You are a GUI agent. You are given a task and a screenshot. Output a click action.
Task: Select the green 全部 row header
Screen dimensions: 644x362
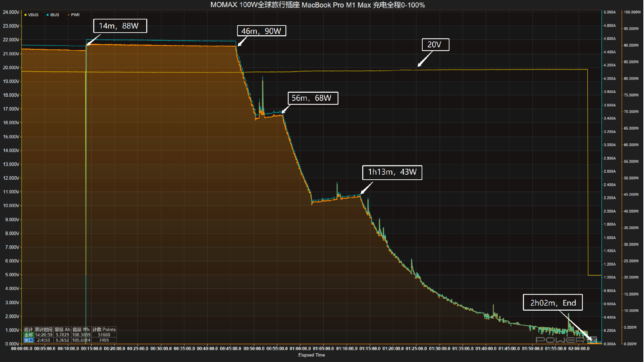coord(29,335)
